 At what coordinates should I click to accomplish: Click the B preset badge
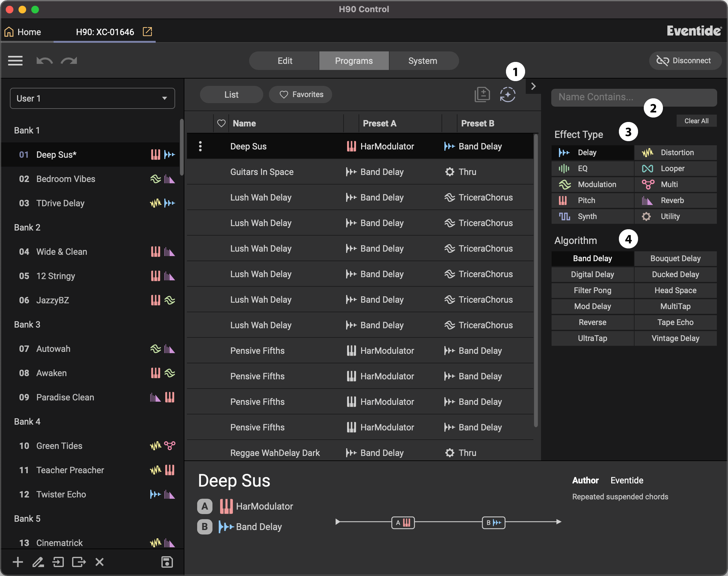[x=204, y=527]
